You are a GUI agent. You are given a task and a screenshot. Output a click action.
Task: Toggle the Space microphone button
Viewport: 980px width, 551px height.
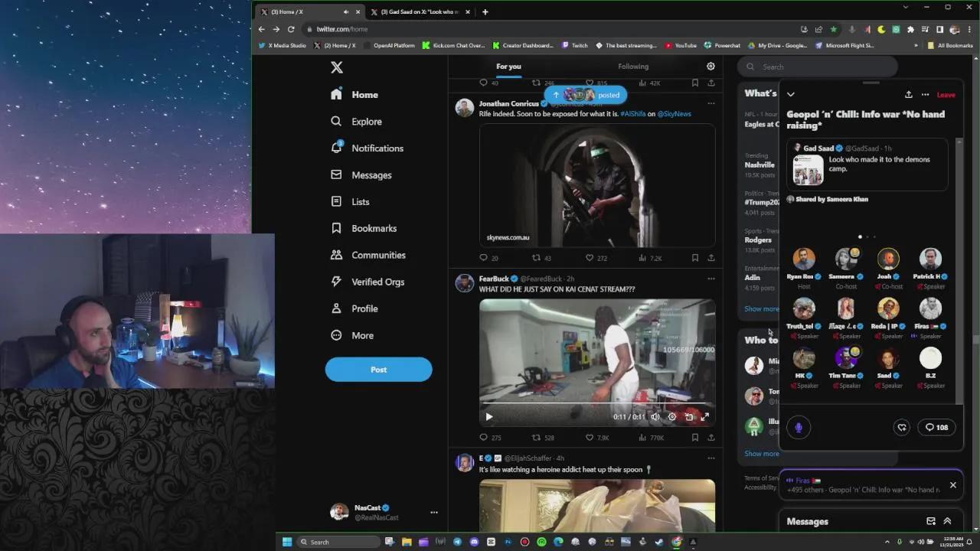point(799,428)
